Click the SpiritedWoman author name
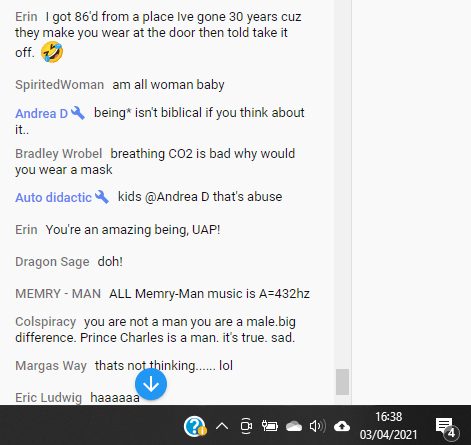The width and height of the screenshot is (471, 445). 59,85
